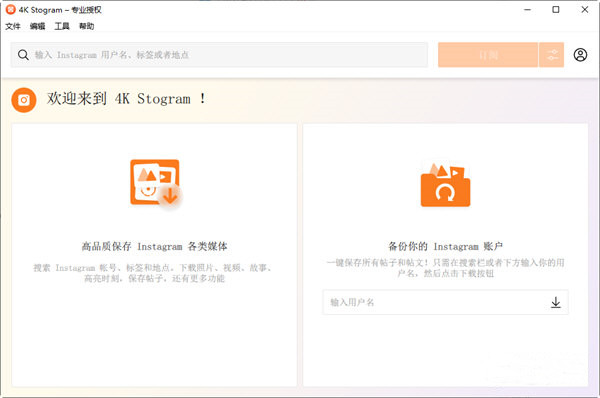600x398 pixels.
Task: Focus the Instagram username search field
Action: pyautogui.click(x=219, y=55)
